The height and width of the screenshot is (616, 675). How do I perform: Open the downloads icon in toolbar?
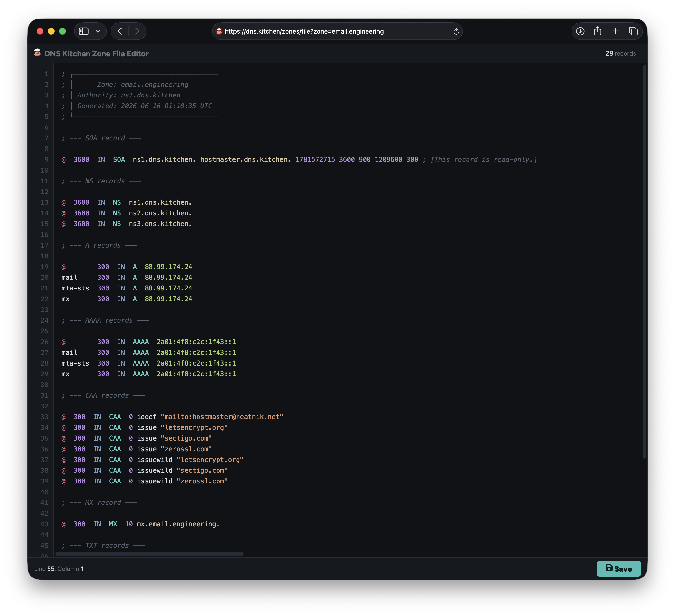[x=580, y=31]
